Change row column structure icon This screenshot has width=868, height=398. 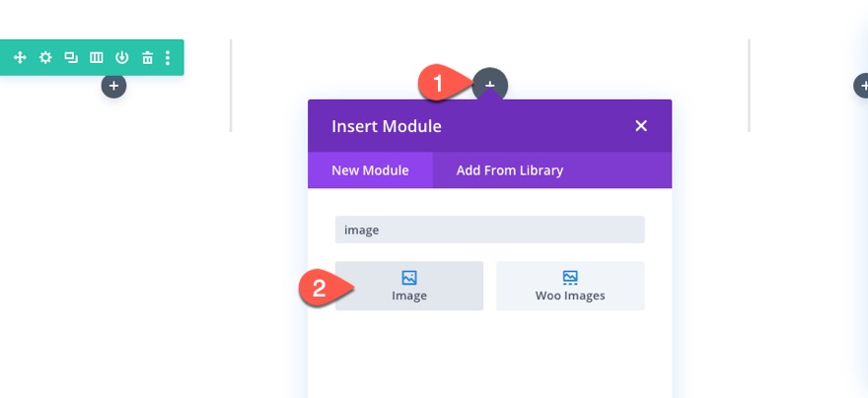97,58
